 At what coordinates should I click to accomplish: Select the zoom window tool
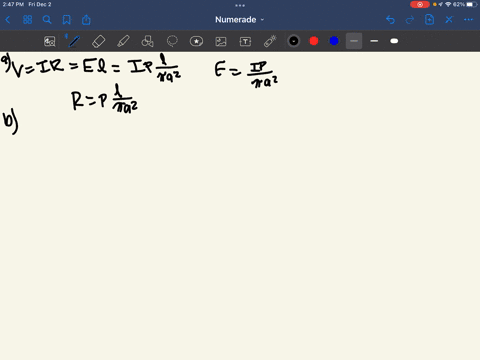50,41
